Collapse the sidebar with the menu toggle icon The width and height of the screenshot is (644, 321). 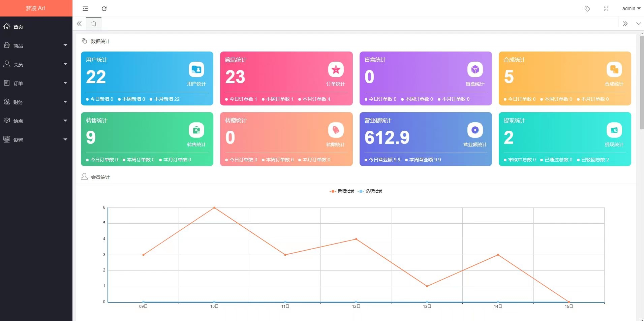(x=85, y=9)
